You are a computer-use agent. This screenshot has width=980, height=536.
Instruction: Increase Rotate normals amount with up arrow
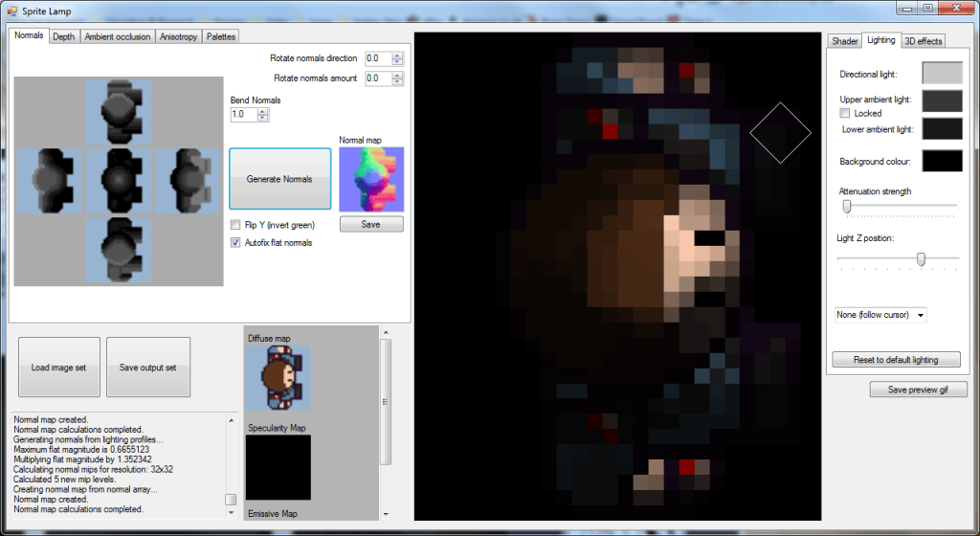pyautogui.click(x=397, y=75)
